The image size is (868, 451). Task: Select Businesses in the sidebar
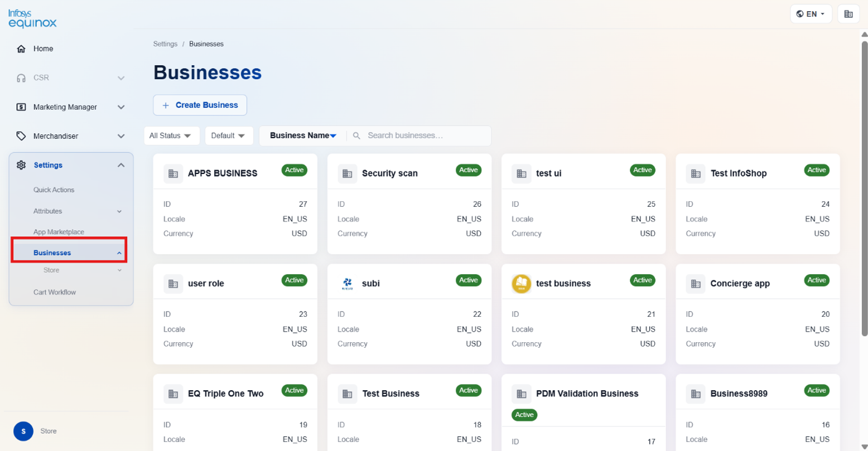point(52,253)
